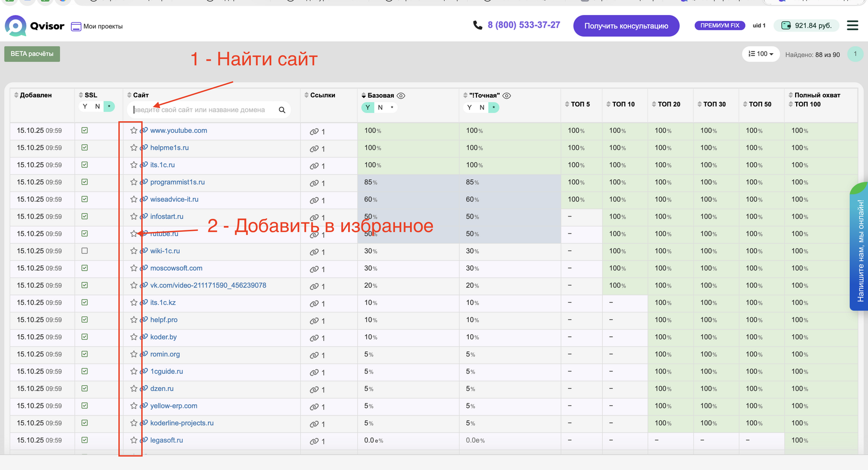
Task: Set "!Точная" filter to Y
Action: (x=469, y=107)
